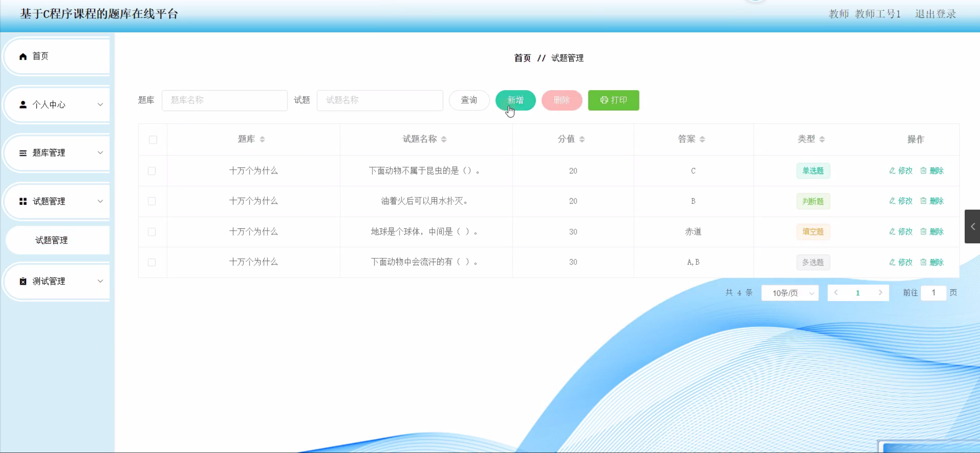Image resolution: width=980 pixels, height=453 pixels.
Task: Select the 试题管理 submenu item
Action: (52, 240)
